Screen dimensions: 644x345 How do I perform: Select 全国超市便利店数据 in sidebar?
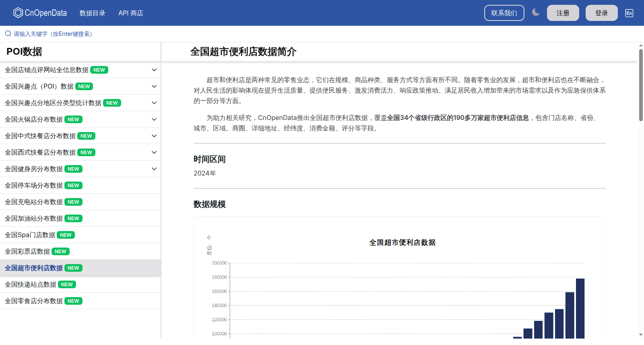pyautogui.click(x=80, y=268)
